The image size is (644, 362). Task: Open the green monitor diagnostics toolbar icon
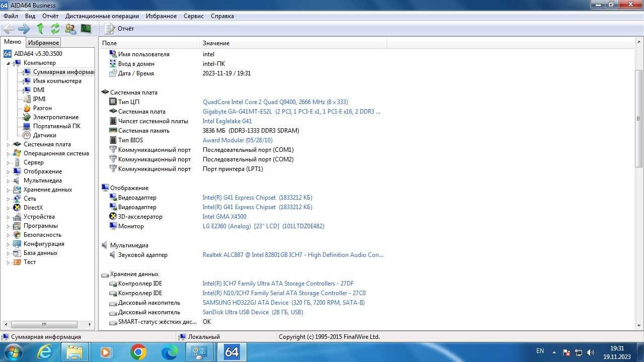pos(86,29)
